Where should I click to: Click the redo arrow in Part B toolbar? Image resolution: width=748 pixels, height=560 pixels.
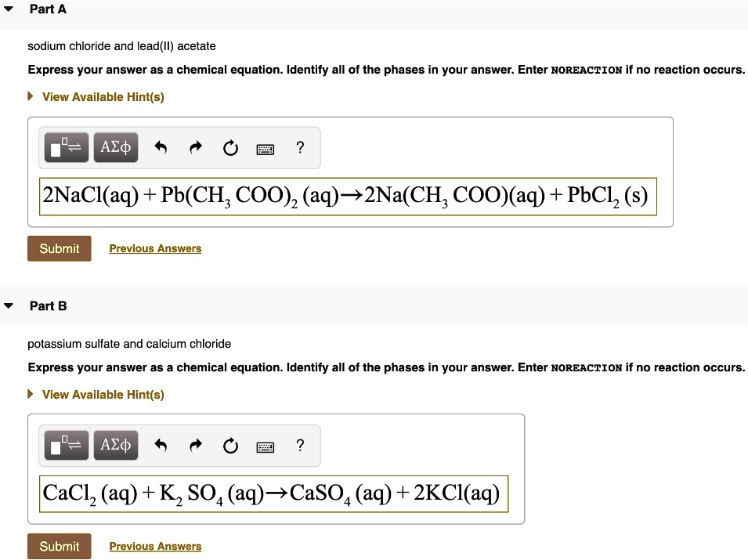pos(195,445)
